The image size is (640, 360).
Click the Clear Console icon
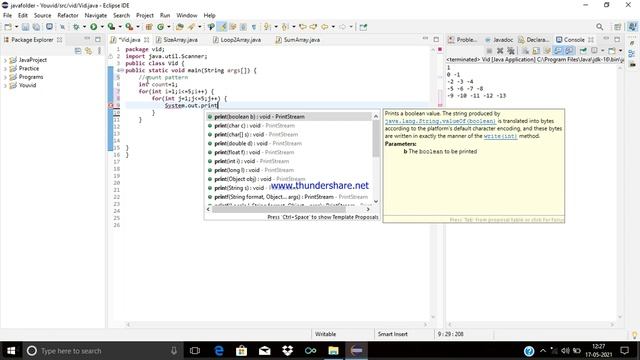525,51
